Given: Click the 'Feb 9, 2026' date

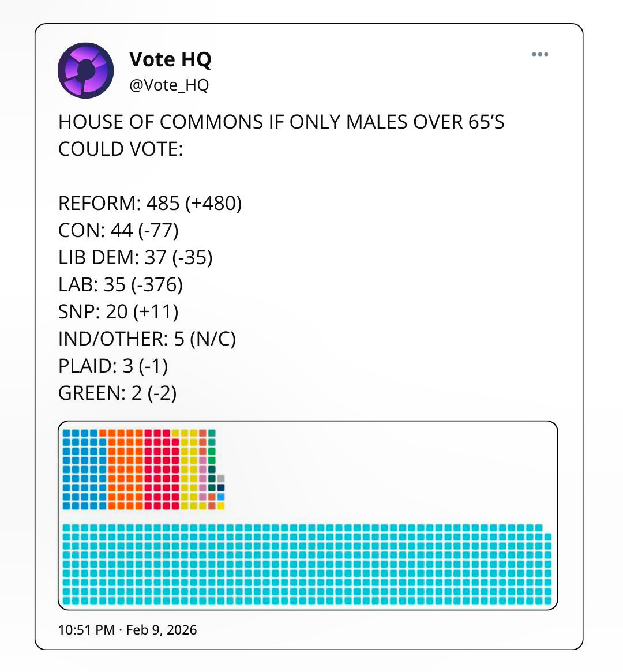Looking at the screenshot, I should [x=162, y=630].
